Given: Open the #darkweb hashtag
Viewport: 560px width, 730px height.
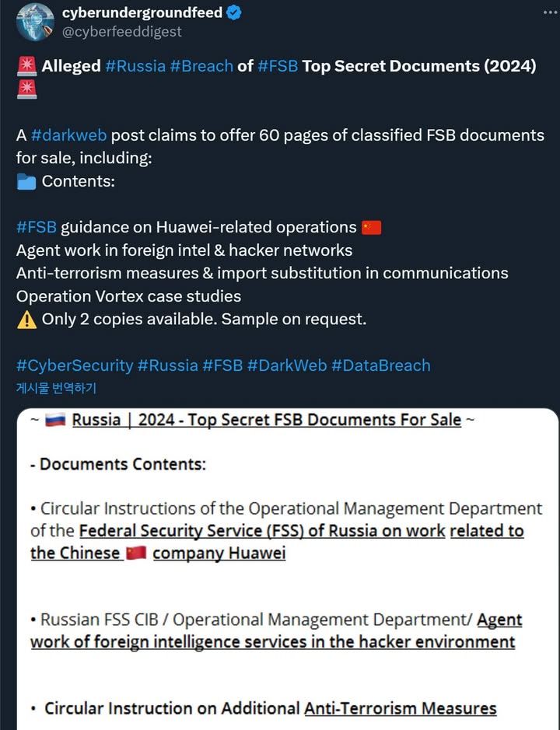Looking at the screenshot, I should (x=67, y=134).
